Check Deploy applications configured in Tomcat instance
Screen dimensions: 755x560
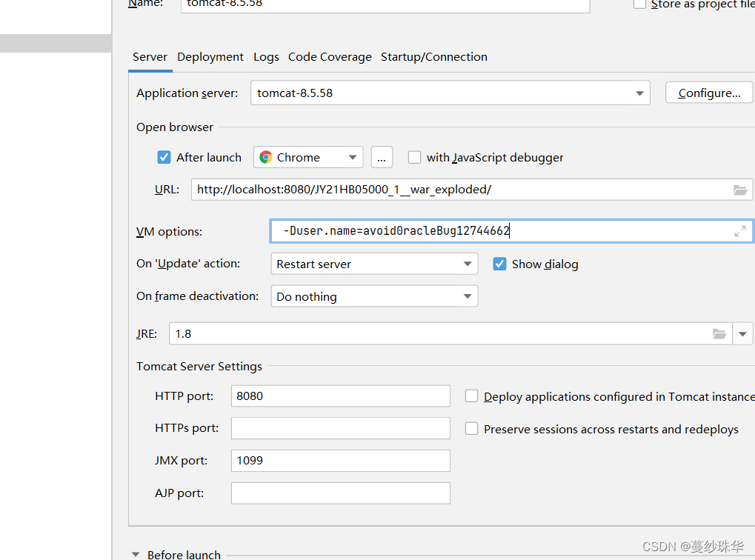[x=472, y=396]
